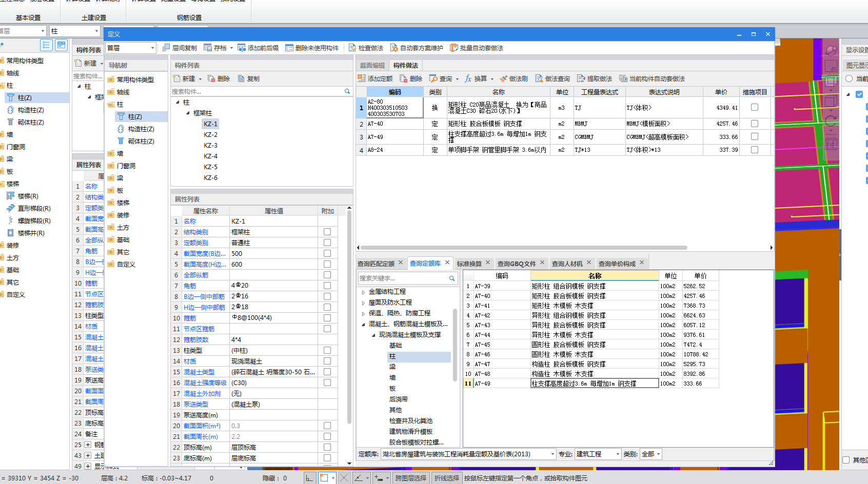Click 跨图层选择 status bar button
This screenshot has height=484, width=868.
tap(411, 478)
